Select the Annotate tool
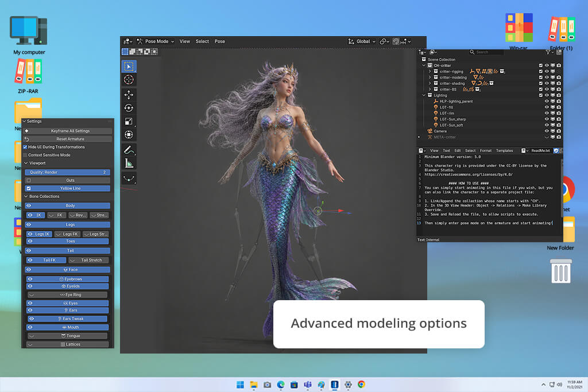588x392 pixels. [x=129, y=150]
